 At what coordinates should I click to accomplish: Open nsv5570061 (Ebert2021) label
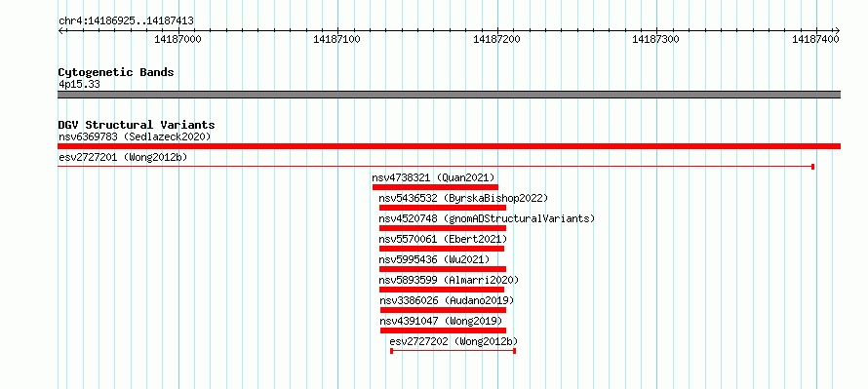point(443,239)
